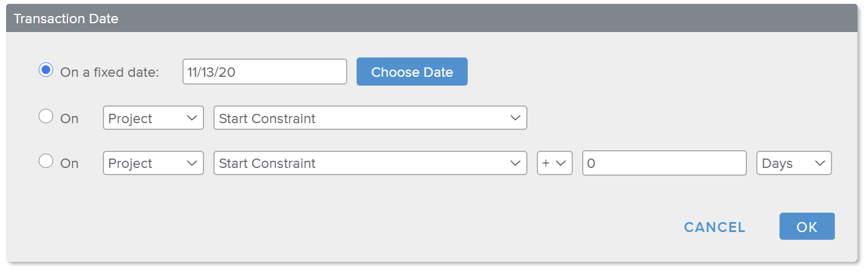Click the chevron arrow next to the plus sign
Screen dimensions: 868x274
point(561,163)
